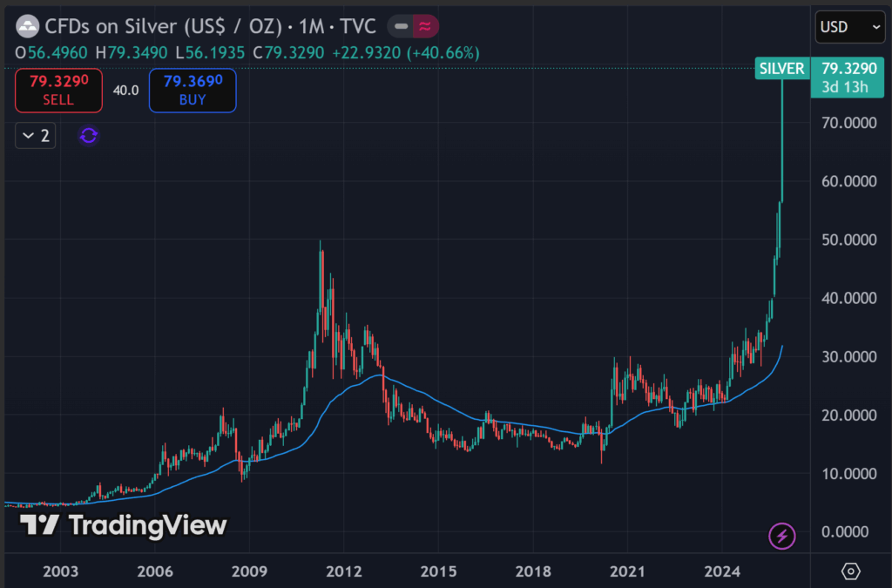The height and width of the screenshot is (588, 892).
Task: Click the 1M interval in chart title
Action: click(x=309, y=27)
